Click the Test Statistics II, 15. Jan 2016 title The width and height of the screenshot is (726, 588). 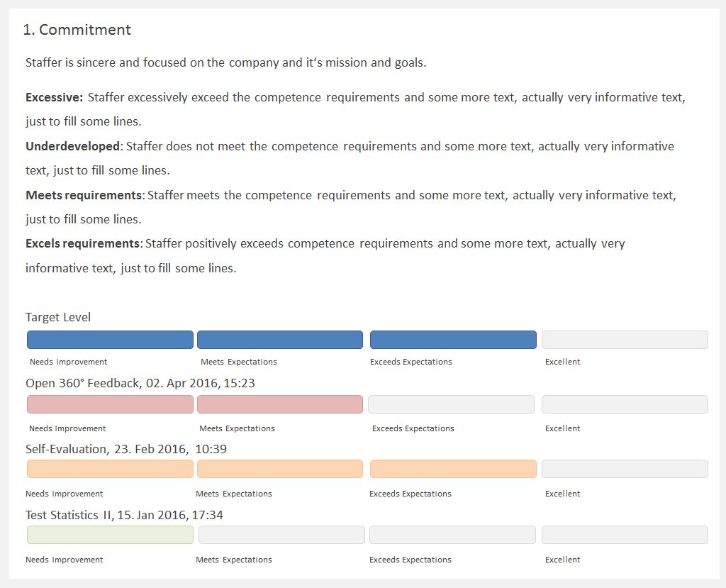(x=124, y=515)
